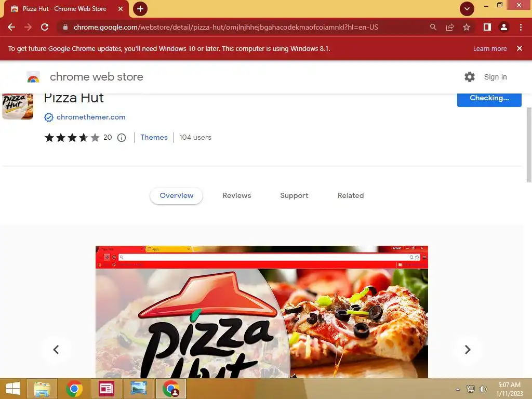
Task: Close the Pizza Hut tab
Action: [121, 9]
